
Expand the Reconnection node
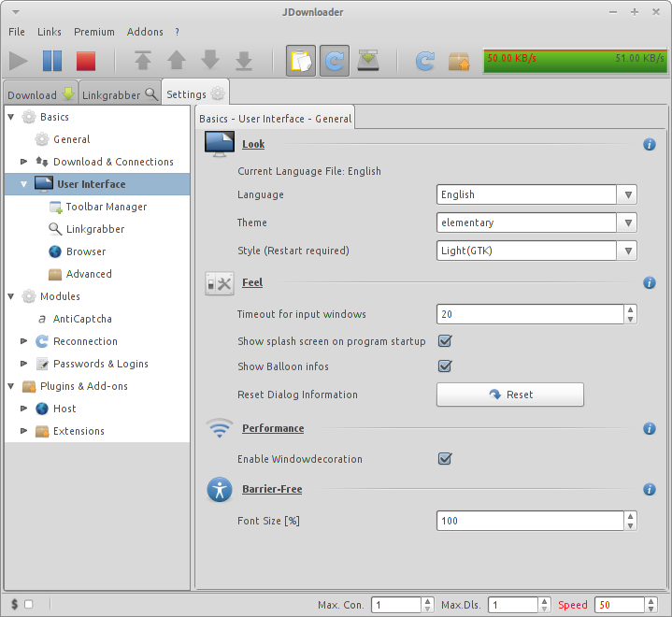(x=24, y=341)
